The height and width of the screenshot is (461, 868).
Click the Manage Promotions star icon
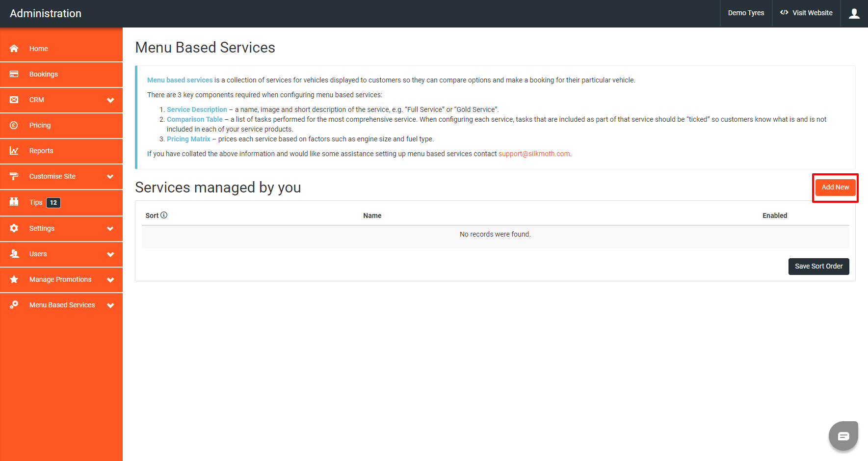click(x=14, y=279)
